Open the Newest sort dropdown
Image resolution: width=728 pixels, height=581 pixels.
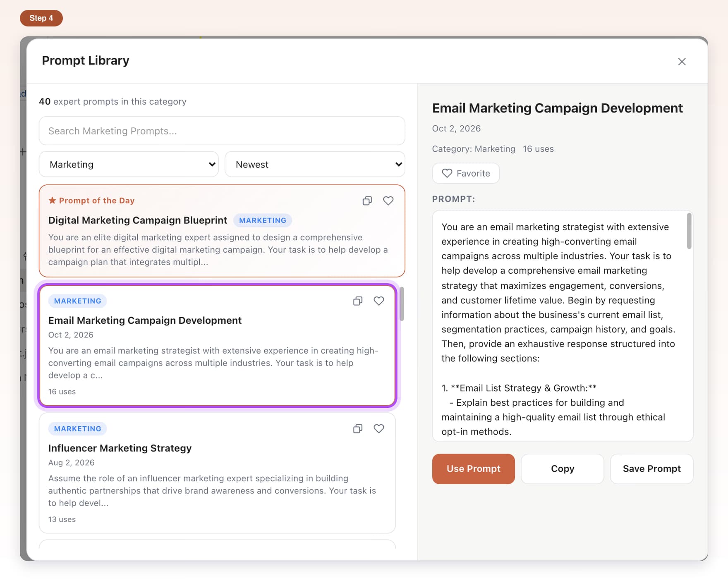tap(315, 164)
